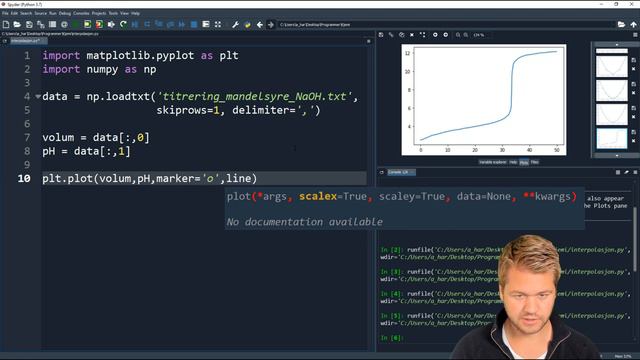Viewport: 640px width, 360px height.
Task: Open the Source menu
Action: pos(40,13)
